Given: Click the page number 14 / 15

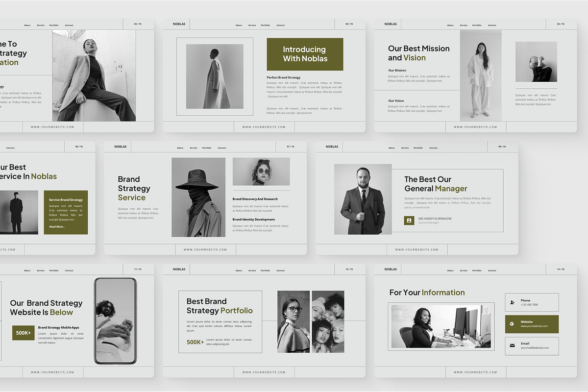Looking at the screenshot, I should coord(561,269).
